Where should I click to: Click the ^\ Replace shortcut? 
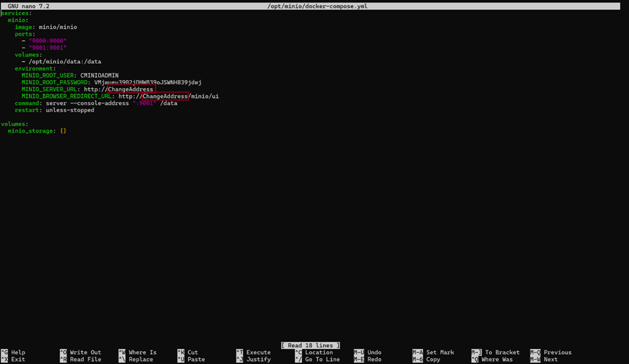click(x=136, y=359)
